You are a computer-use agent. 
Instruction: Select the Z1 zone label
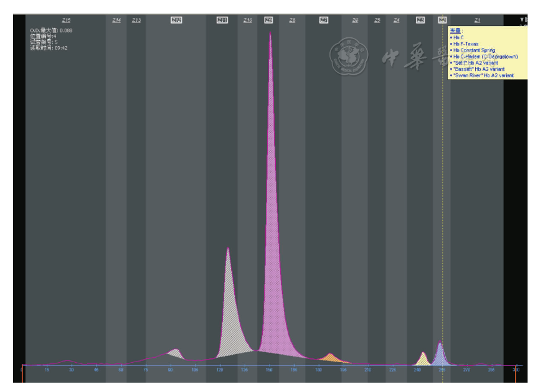coord(477,21)
